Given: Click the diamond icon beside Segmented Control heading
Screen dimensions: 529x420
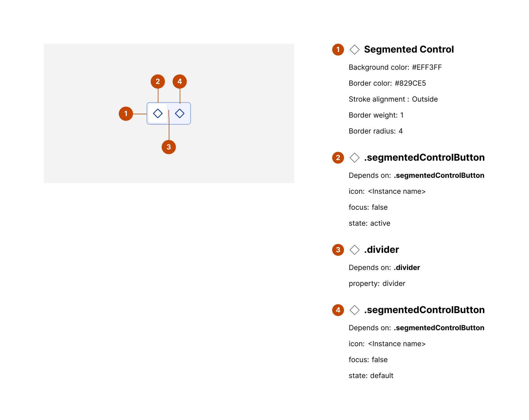Looking at the screenshot, I should [x=354, y=50].
